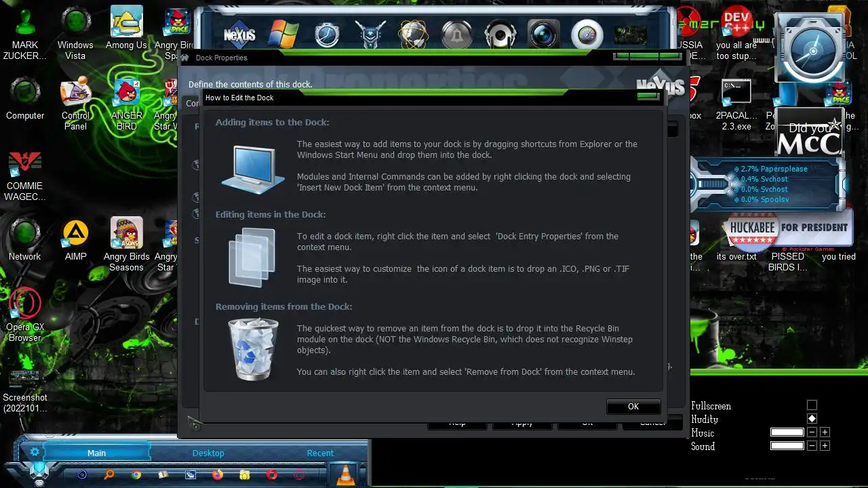Open the DEV C++ 'you all are too stup...' icon
The height and width of the screenshot is (488, 868).
tap(736, 34)
